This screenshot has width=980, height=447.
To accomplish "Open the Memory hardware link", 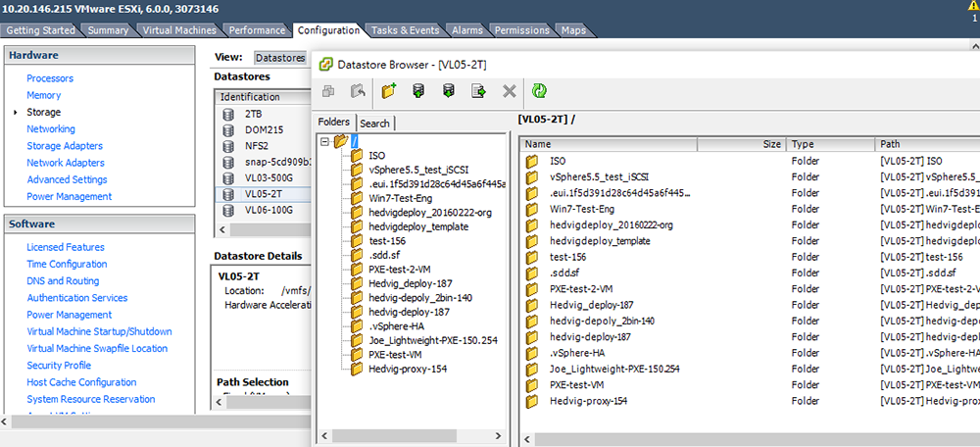I will [44, 95].
